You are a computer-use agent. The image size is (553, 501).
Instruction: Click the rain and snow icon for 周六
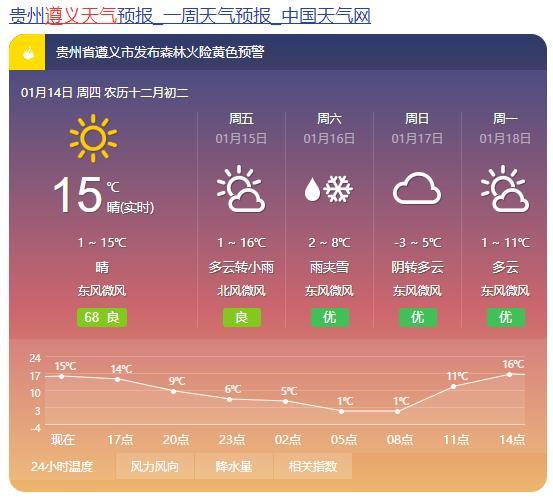point(329,189)
